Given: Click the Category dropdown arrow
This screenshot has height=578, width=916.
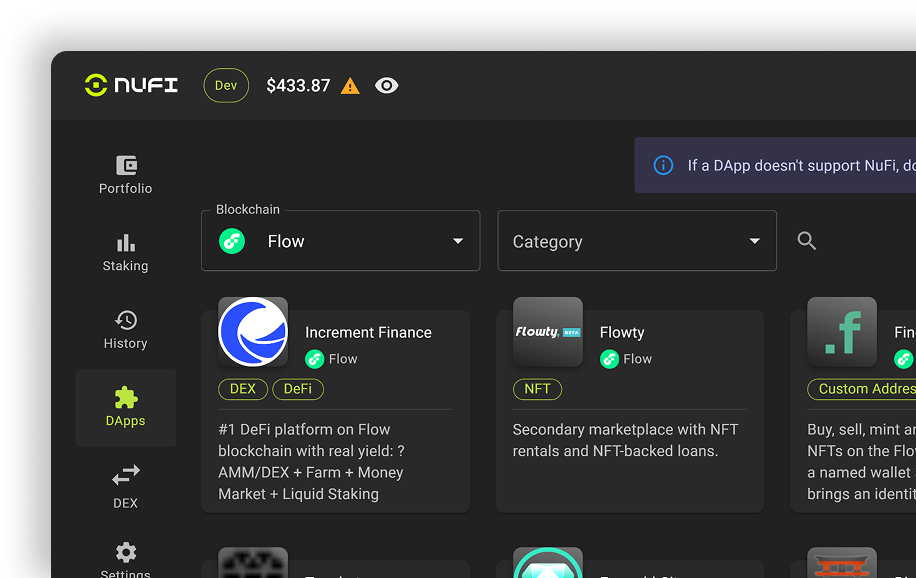Looking at the screenshot, I should click(x=755, y=241).
